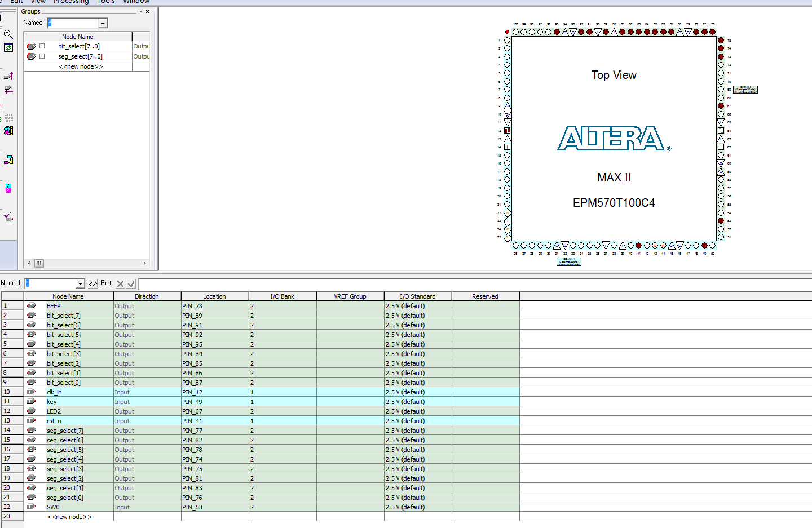Sort by the Location column header
Image resolution: width=812 pixels, height=528 pixels.
click(214, 296)
